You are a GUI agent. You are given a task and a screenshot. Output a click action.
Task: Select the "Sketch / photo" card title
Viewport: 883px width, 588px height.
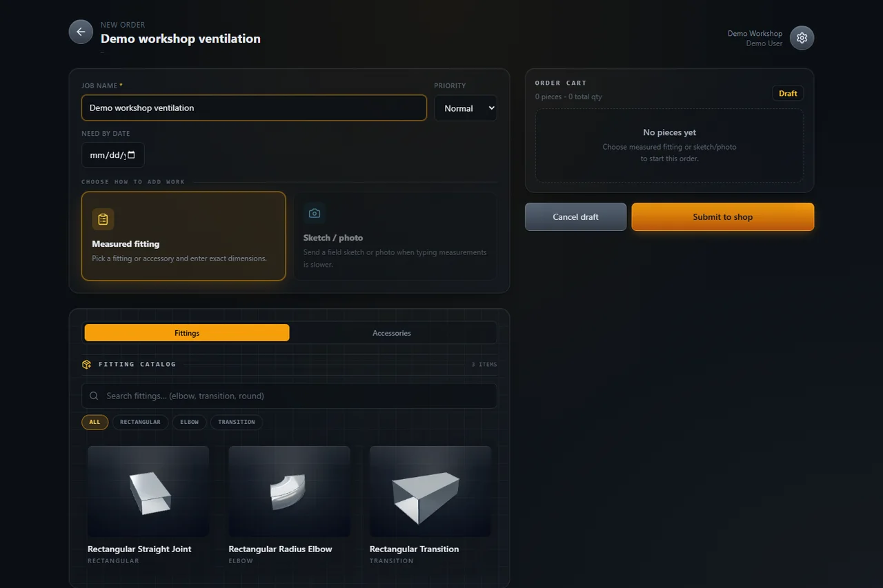tap(333, 238)
